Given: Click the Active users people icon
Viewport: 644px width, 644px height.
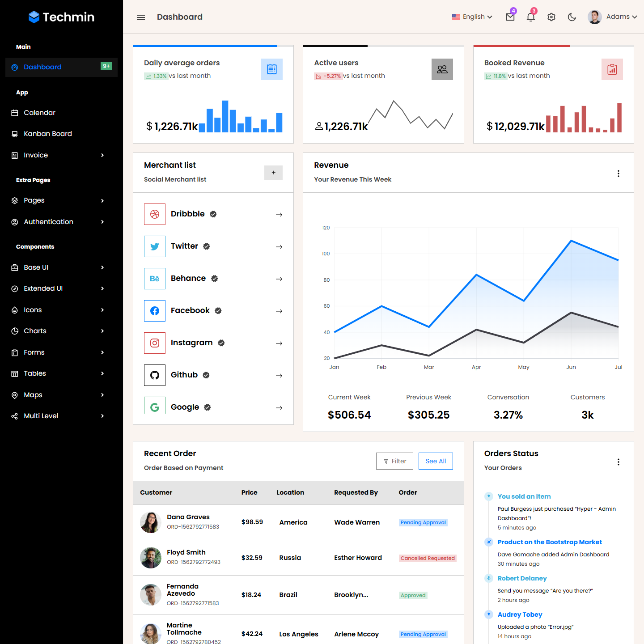Looking at the screenshot, I should [442, 69].
